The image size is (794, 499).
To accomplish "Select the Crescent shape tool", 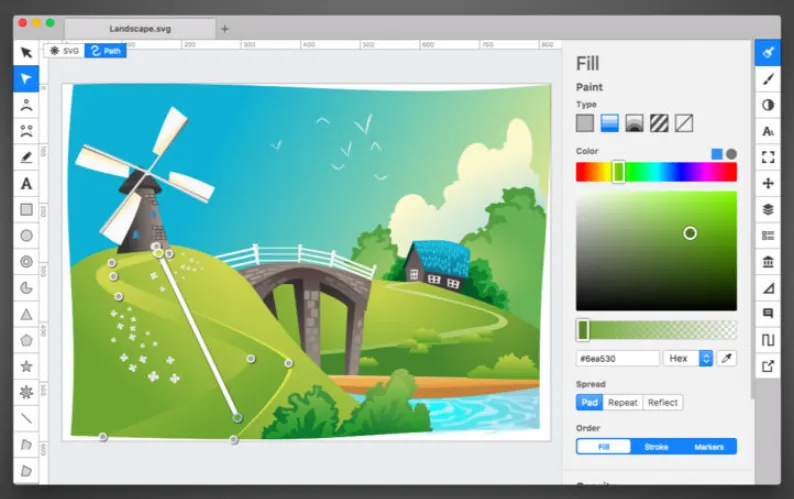I will [26, 288].
